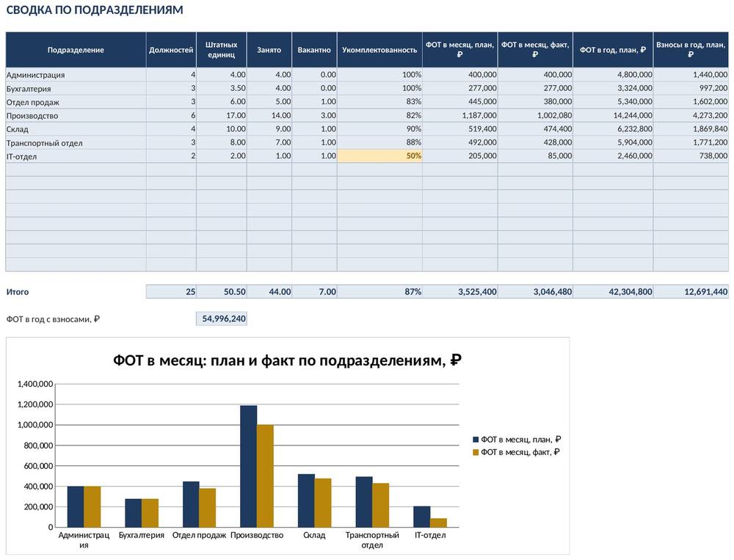734x560 pixels.
Task: Click total monthly plan 3,525,400
Action: pos(459,291)
